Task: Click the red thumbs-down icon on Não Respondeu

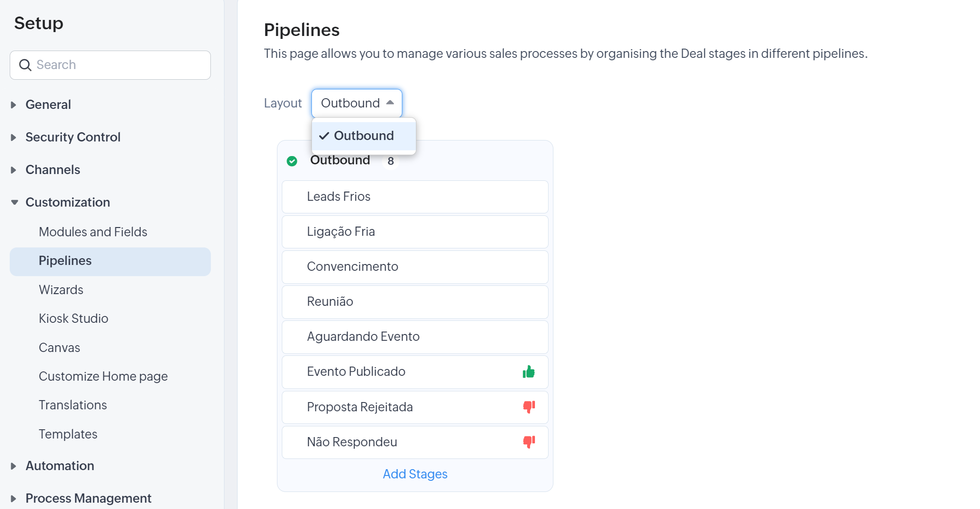Action: click(x=529, y=442)
